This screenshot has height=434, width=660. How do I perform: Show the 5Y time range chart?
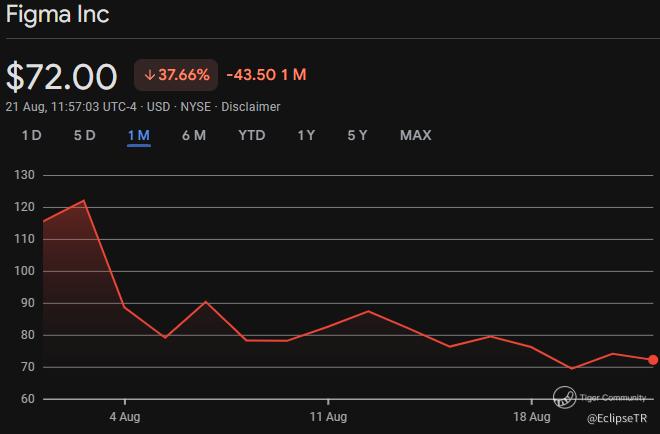[x=357, y=136]
